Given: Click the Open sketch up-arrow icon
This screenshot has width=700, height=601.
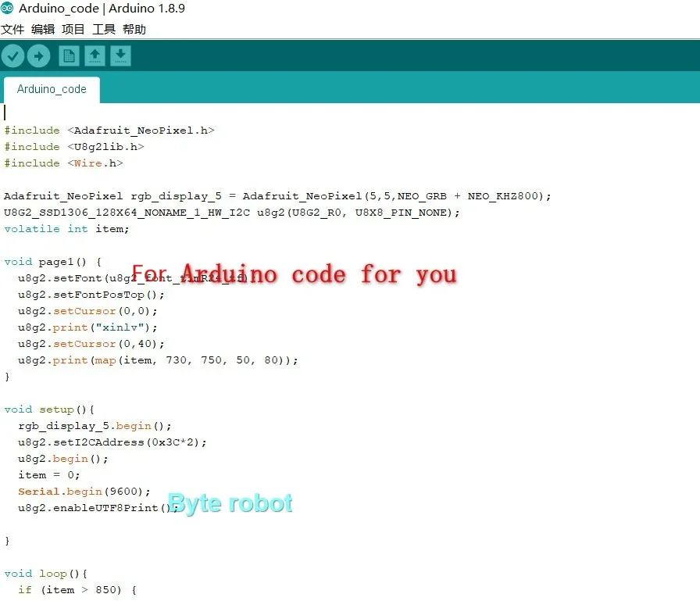Looking at the screenshot, I should pos(95,56).
